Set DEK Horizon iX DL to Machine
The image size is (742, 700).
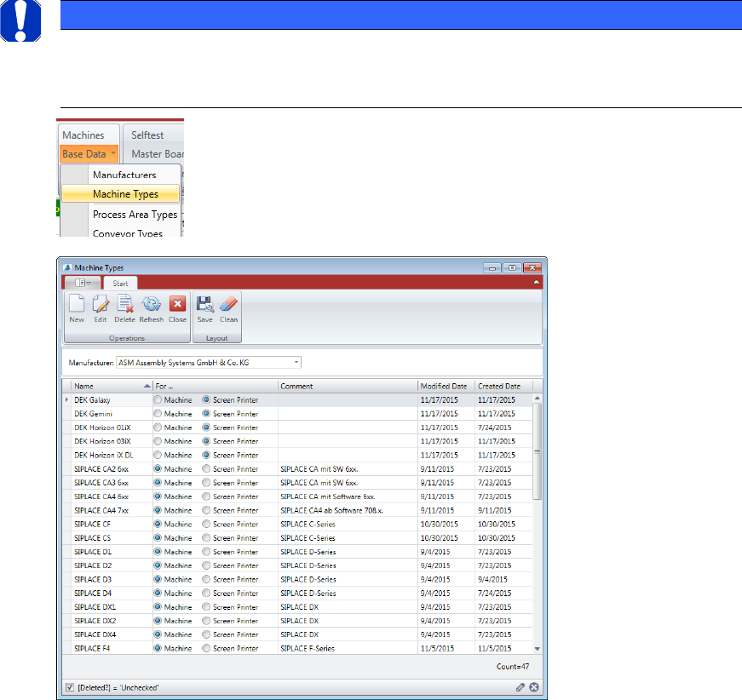click(x=158, y=455)
